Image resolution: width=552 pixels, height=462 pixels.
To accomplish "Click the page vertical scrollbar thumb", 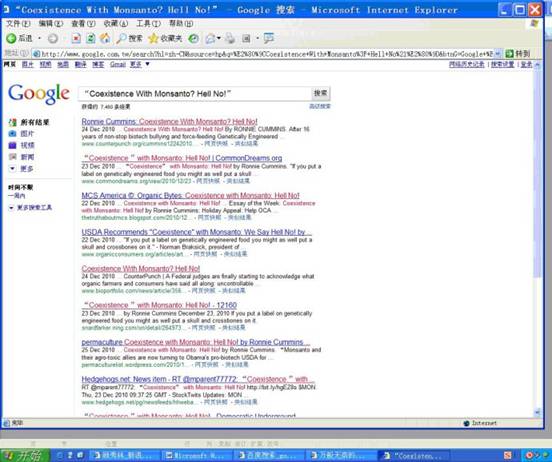I will point(537,173).
